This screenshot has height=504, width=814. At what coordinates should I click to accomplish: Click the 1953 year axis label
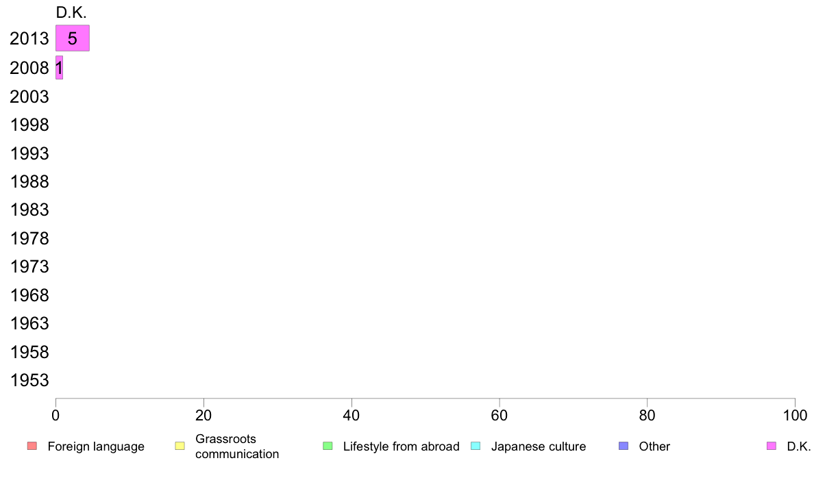(x=29, y=380)
